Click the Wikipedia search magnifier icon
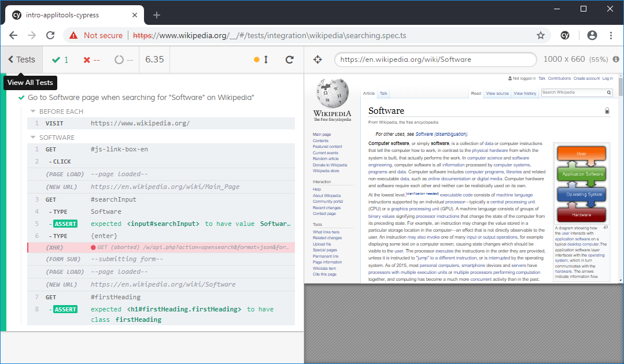624x364 pixels. point(609,92)
